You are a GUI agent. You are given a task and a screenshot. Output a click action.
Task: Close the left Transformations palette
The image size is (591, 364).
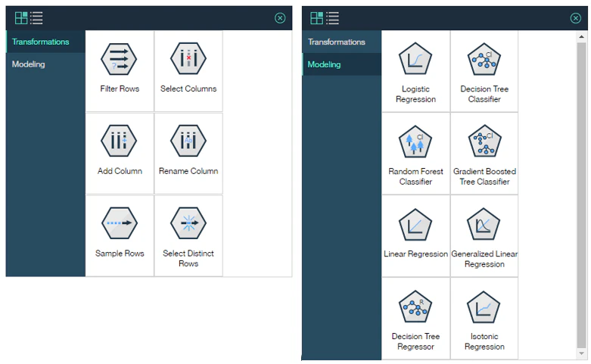tap(280, 17)
